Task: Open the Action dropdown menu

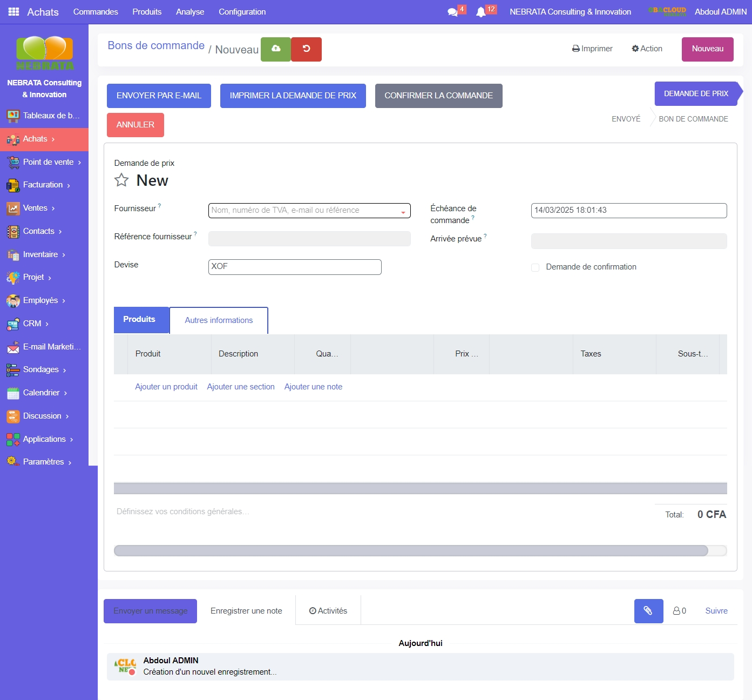Action: click(x=647, y=49)
